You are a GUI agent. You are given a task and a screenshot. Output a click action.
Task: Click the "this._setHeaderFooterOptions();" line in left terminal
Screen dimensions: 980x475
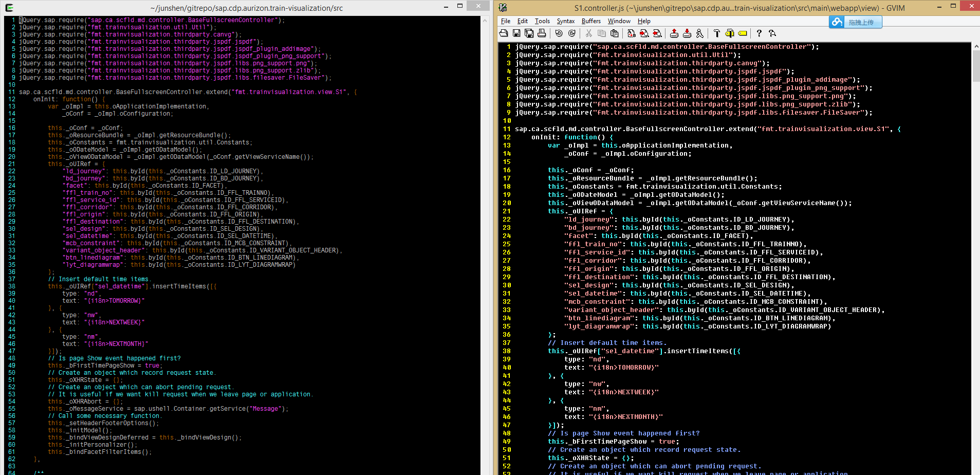[x=103, y=423]
